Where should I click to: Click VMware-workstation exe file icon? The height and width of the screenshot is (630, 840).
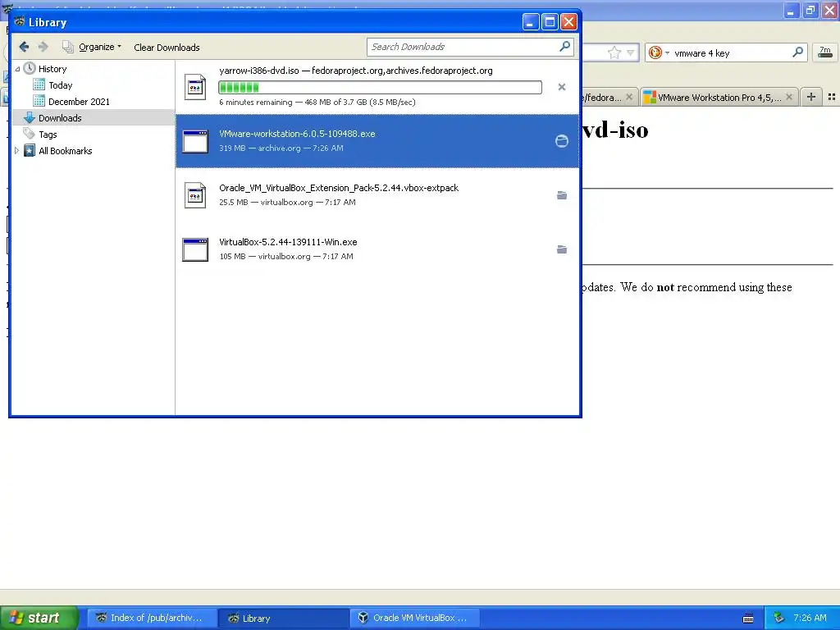(195, 141)
